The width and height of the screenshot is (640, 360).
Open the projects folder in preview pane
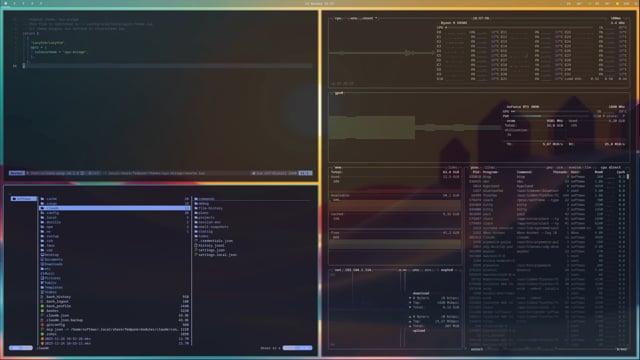coord(207,218)
